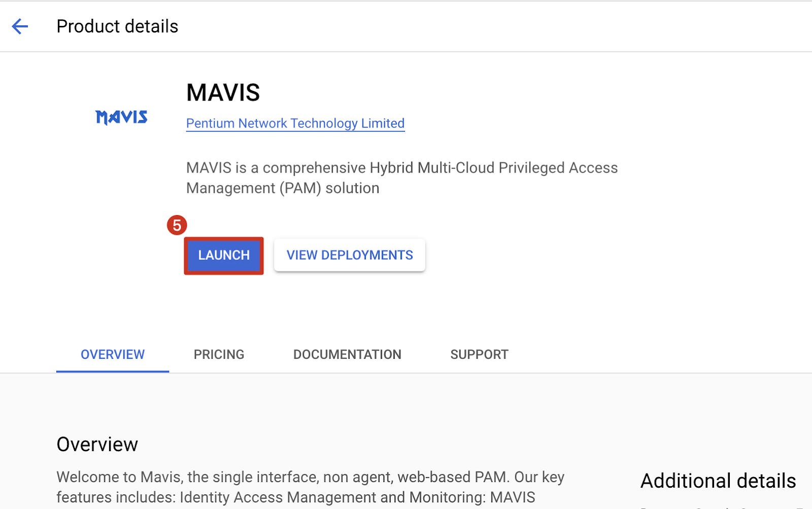Go to the DOCUMENTATION tab

click(x=347, y=354)
